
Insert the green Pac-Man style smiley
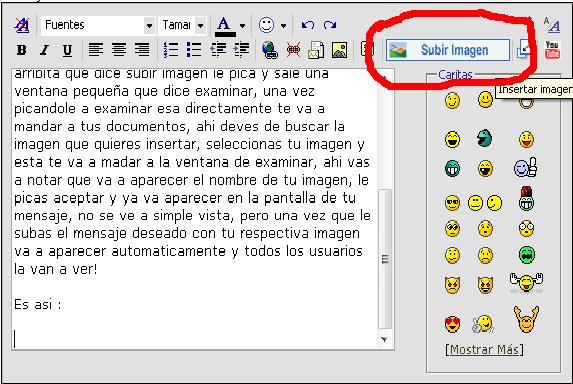coord(485,138)
